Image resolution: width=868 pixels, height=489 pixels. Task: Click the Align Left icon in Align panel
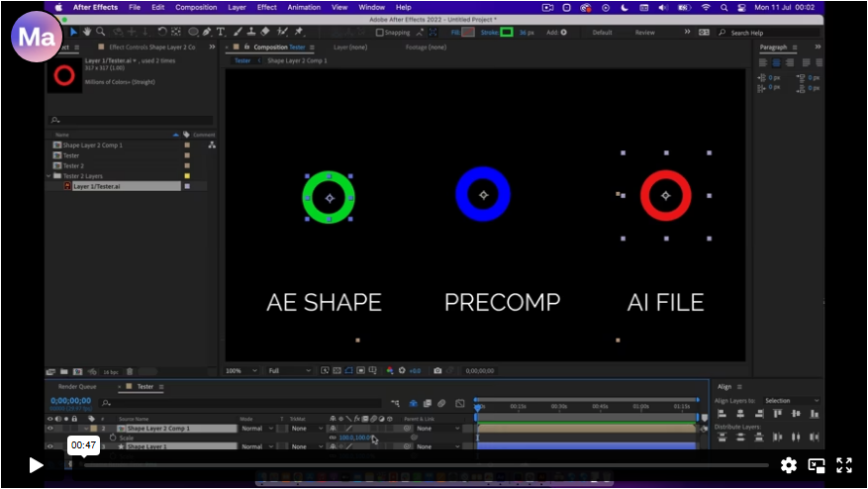coord(722,414)
